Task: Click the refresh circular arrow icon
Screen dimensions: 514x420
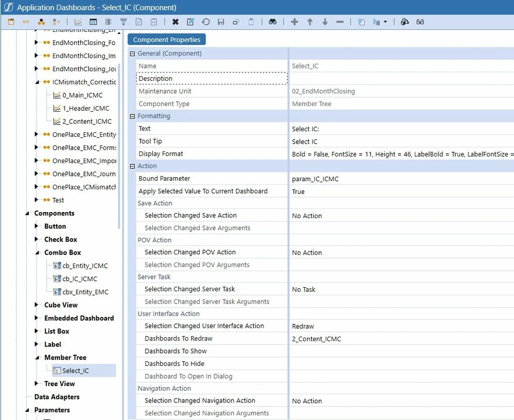Action: pos(205,22)
